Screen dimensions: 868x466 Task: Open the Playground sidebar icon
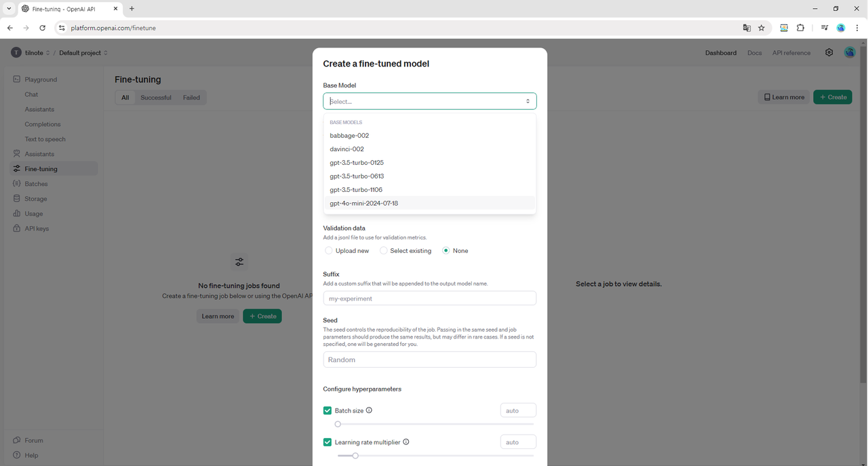click(x=17, y=79)
